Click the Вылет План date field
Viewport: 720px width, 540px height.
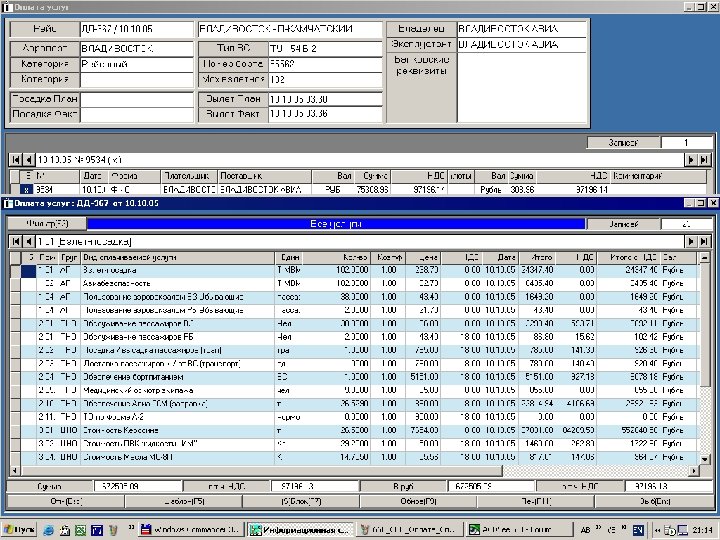[x=325, y=99]
